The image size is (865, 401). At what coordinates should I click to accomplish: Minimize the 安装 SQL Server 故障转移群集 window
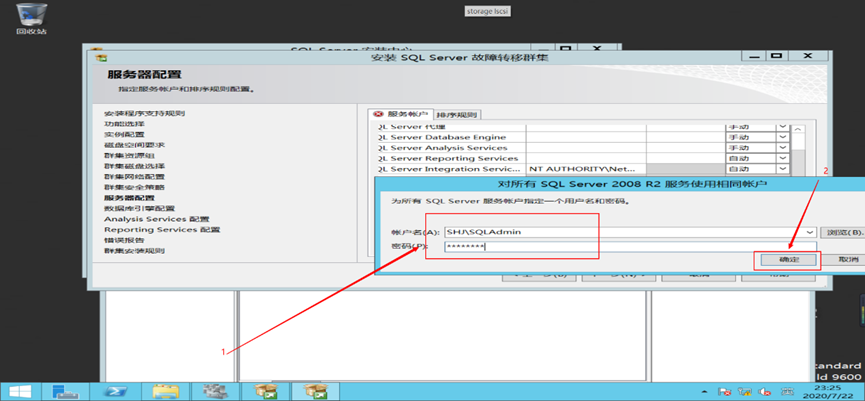tap(754, 57)
